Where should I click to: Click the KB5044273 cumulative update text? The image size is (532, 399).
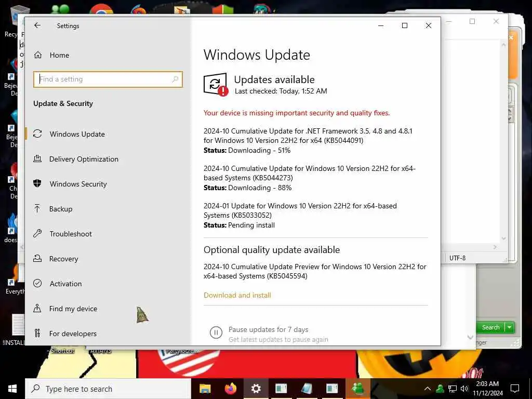pyautogui.click(x=310, y=173)
